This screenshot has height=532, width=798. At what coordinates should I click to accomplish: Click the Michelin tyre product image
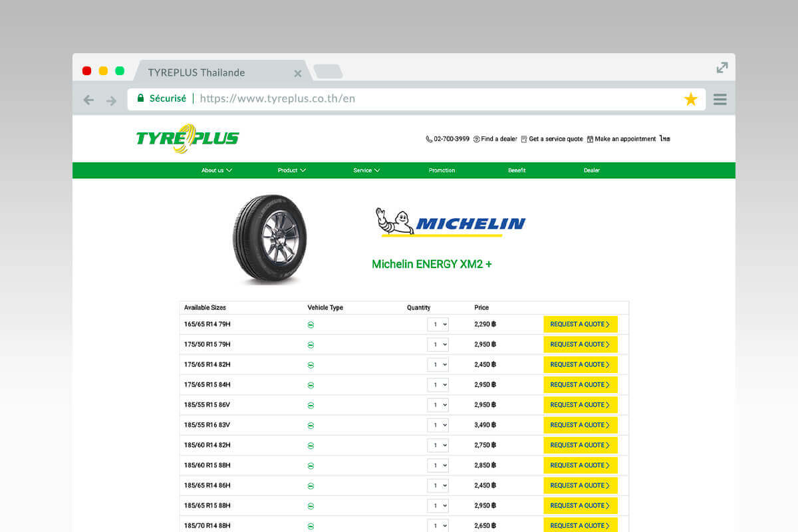[270, 239]
